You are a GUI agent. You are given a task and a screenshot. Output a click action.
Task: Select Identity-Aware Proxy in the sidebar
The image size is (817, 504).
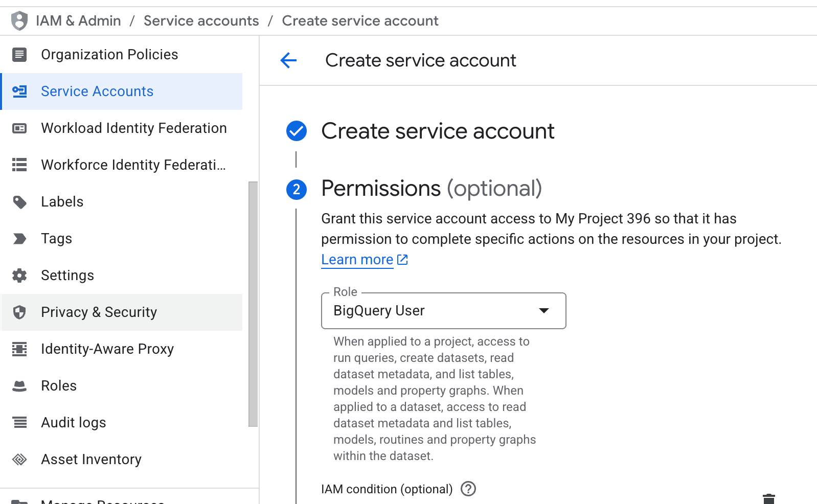[x=122, y=349]
